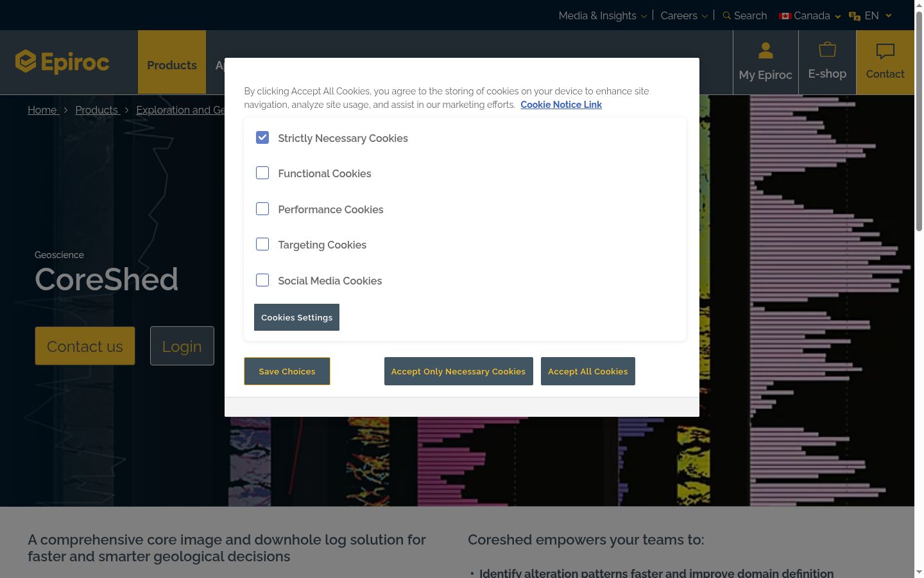924x578 pixels.
Task: Click the Functional Cookies label text
Action: pyautogui.click(x=325, y=173)
